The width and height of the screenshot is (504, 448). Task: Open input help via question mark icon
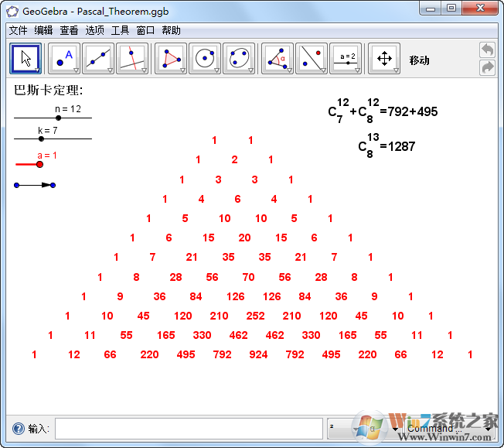(x=18, y=429)
